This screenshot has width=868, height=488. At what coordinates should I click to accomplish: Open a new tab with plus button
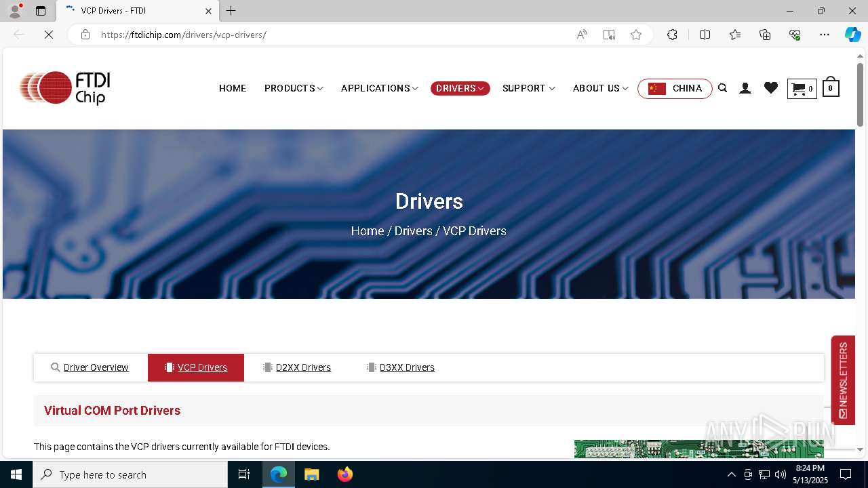[x=231, y=11]
